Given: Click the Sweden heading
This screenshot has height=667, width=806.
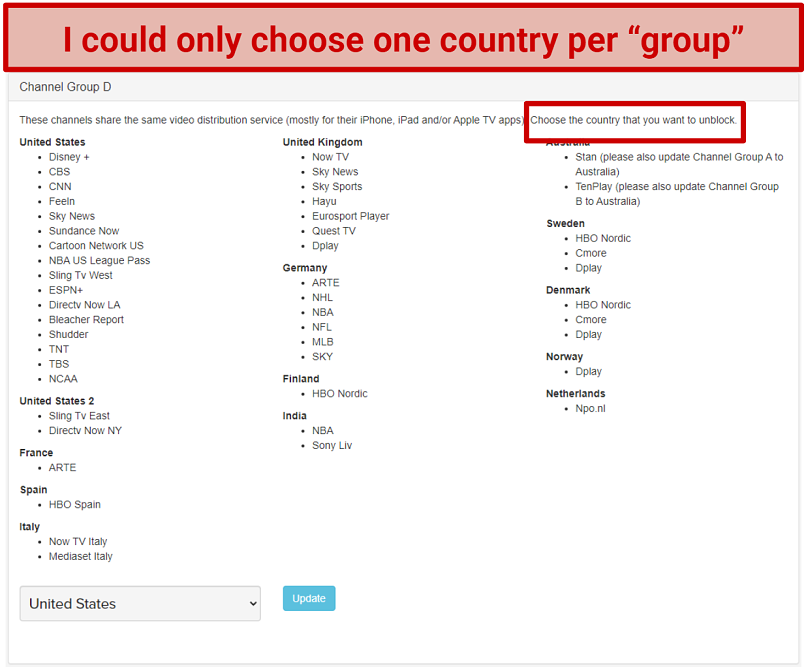Looking at the screenshot, I should coord(565,224).
